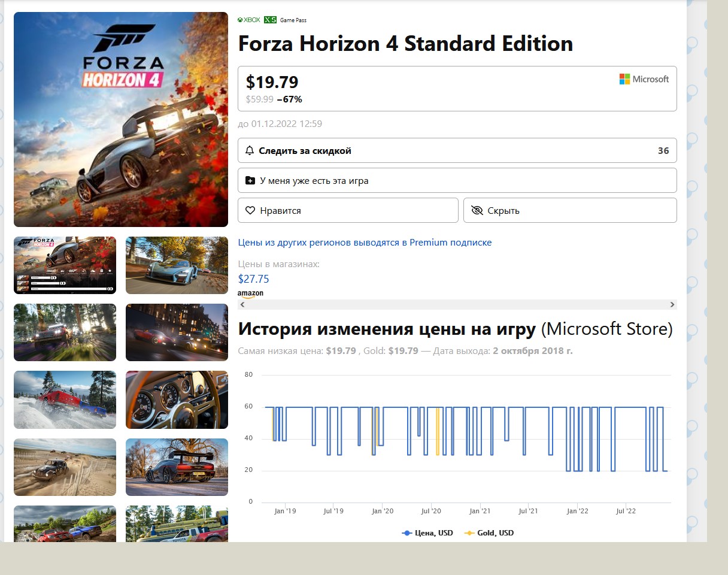This screenshot has height=575, width=728.
Task: Open the Premium subscription regional prices link
Action: pyautogui.click(x=365, y=243)
